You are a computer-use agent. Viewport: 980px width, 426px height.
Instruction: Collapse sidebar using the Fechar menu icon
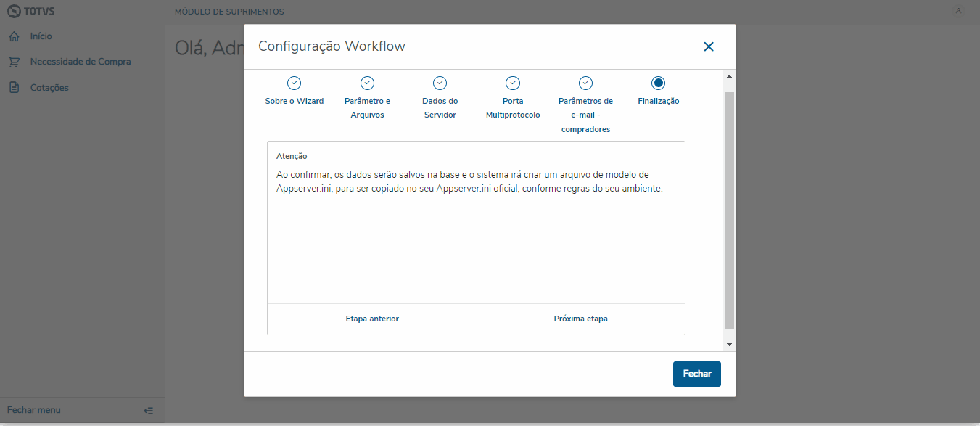click(x=149, y=411)
